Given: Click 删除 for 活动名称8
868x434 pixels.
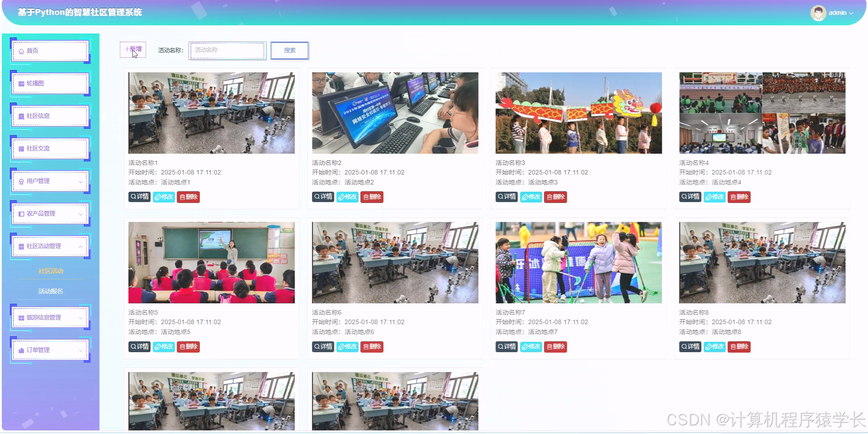Looking at the screenshot, I should pyautogui.click(x=739, y=347).
